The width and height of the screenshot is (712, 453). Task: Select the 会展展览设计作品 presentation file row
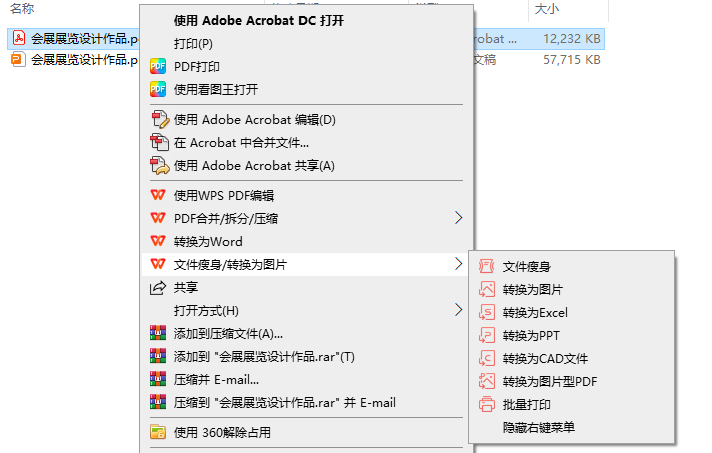[75, 59]
